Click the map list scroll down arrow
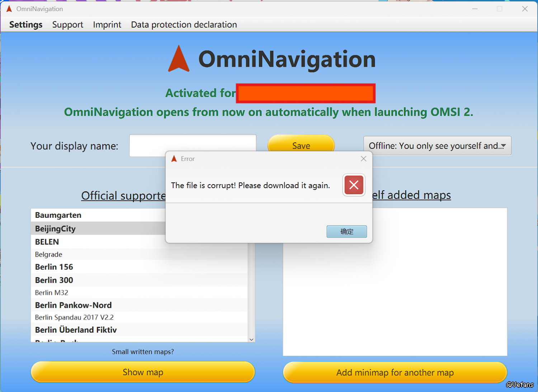 tap(251, 339)
